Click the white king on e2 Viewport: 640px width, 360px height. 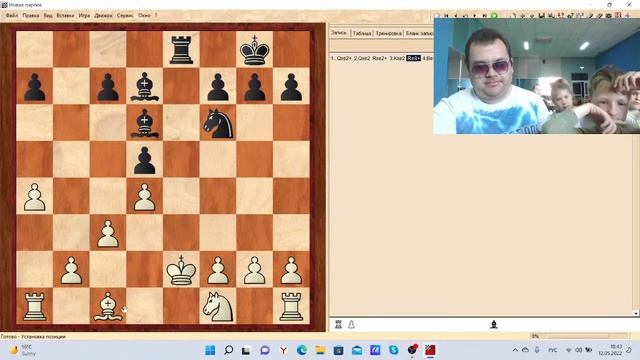click(x=181, y=269)
